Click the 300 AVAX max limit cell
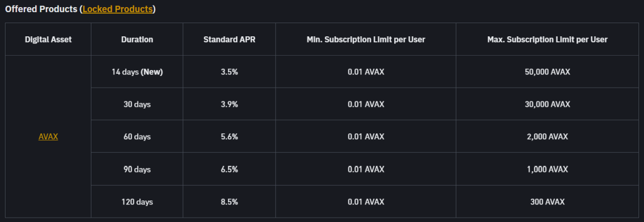 click(x=547, y=202)
